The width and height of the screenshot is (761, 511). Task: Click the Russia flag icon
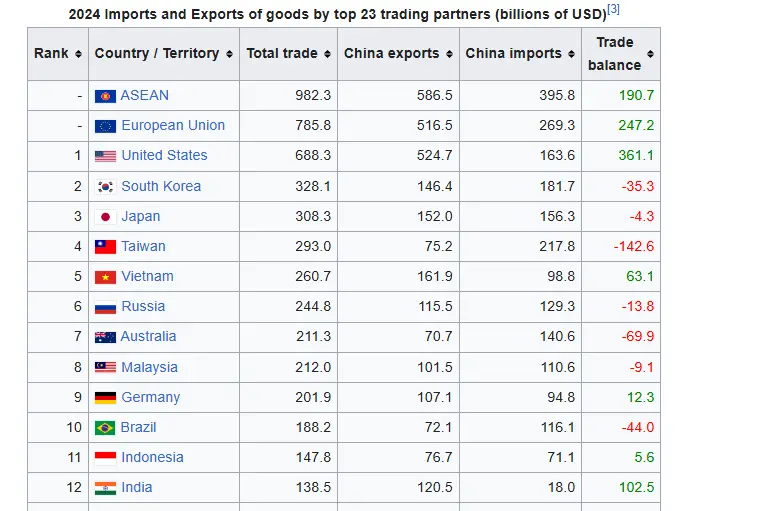pyautogui.click(x=105, y=307)
